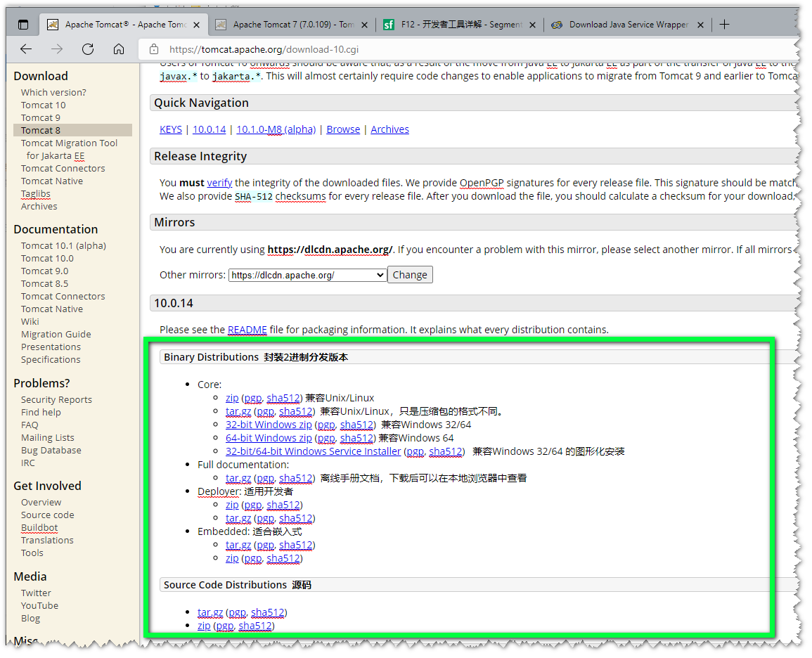Reload the page with the refresh icon
The image size is (812, 658).
tap(88, 49)
